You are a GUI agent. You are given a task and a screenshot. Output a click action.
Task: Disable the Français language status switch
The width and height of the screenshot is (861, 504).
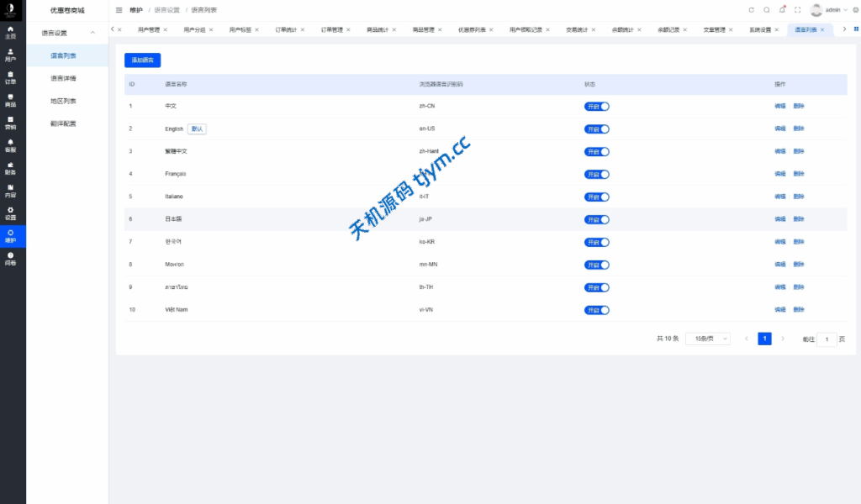(596, 175)
